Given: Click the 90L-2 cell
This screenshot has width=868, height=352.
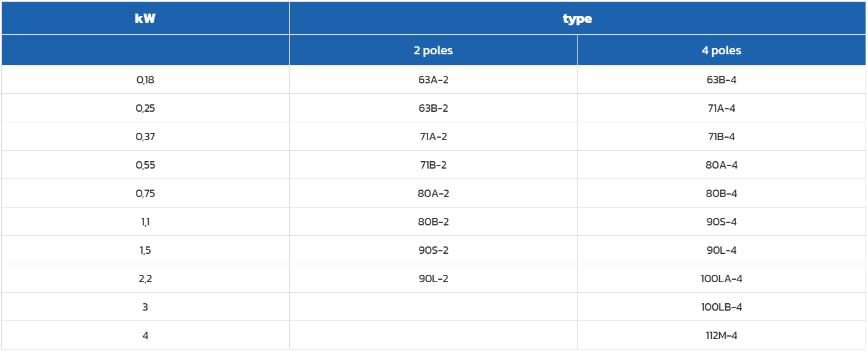Looking at the screenshot, I should tap(433, 279).
